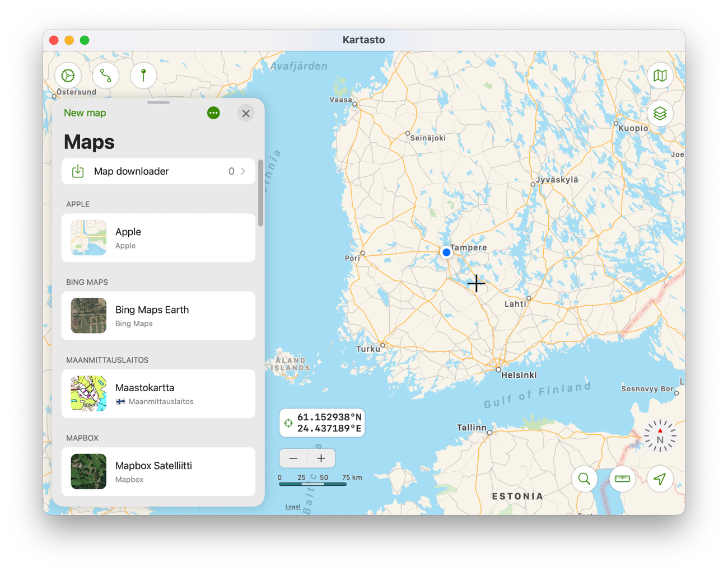This screenshot has width=728, height=572.
Task: Select Bing Maps Earth map
Action: pyautogui.click(x=158, y=316)
